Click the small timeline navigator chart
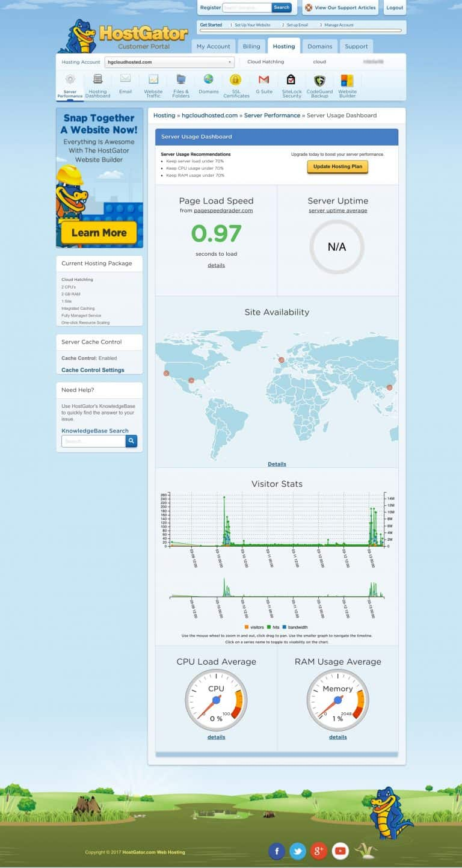Viewport: 462px width, 868px height. click(x=277, y=588)
